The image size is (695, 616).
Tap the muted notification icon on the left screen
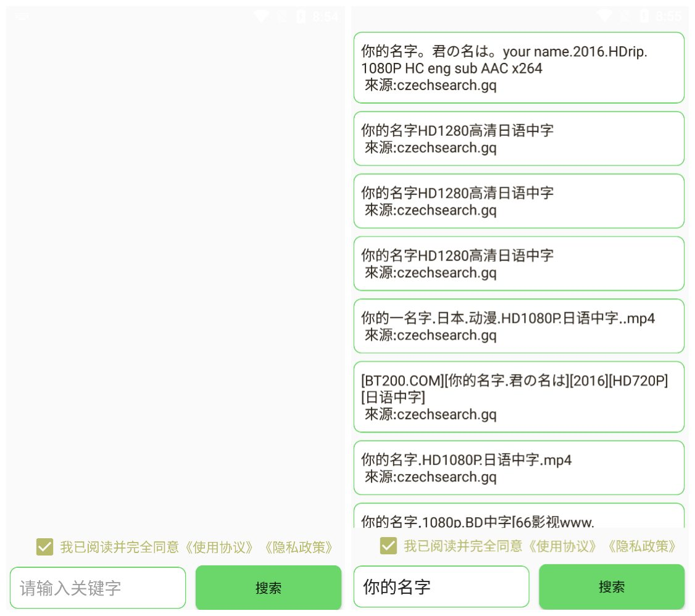pyautogui.click(x=281, y=15)
